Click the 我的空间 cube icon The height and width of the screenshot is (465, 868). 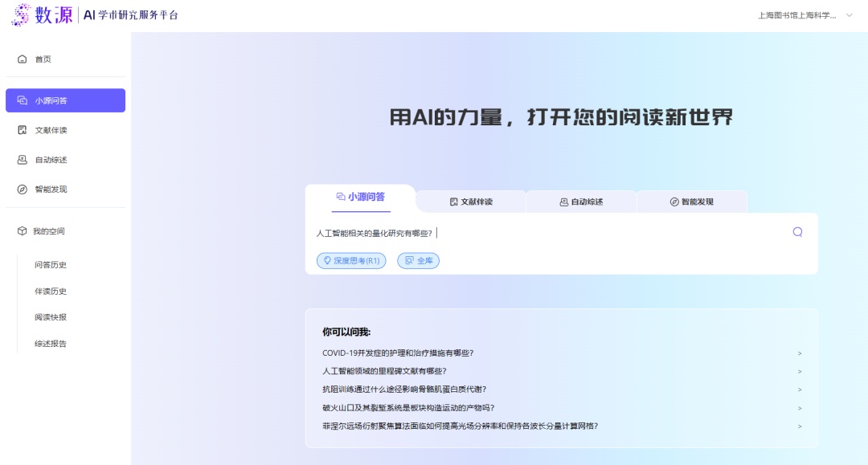coord(22,231)
